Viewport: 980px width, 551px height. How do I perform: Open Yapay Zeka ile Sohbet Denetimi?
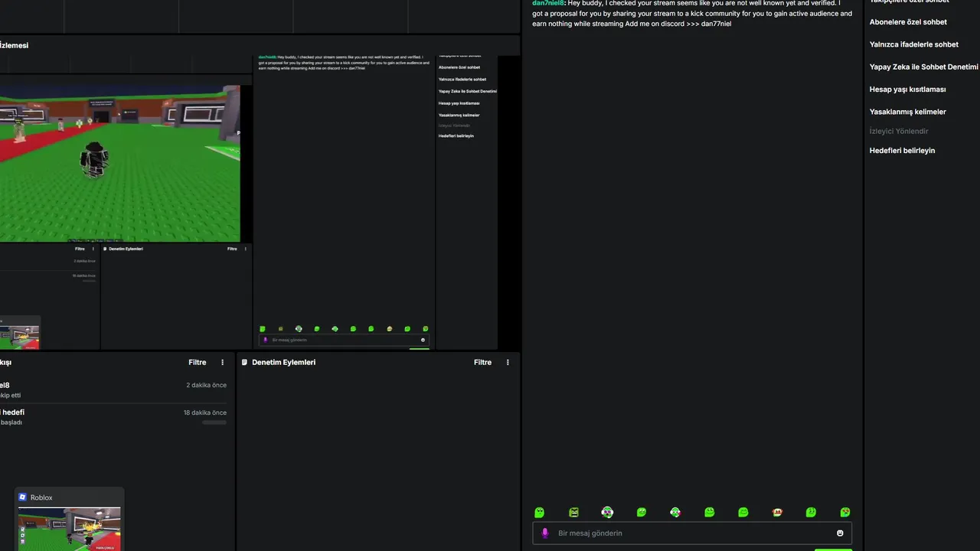[x=924, y=67]
